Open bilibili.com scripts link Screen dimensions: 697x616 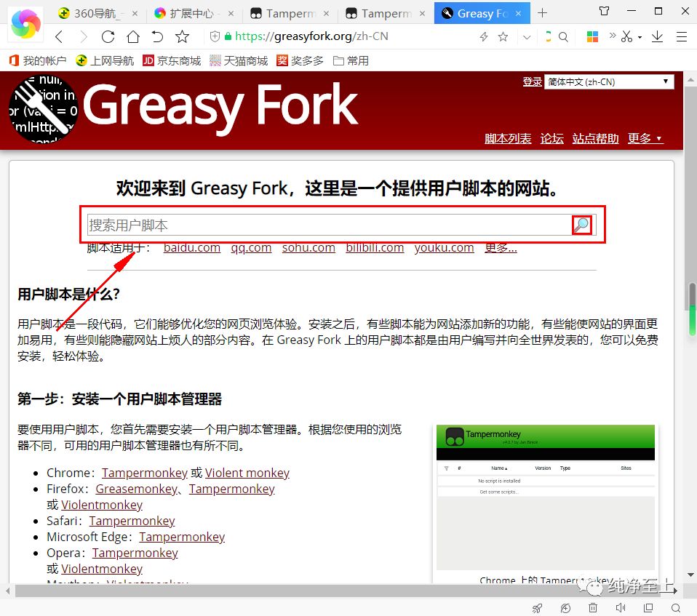(x=375, y=247)
